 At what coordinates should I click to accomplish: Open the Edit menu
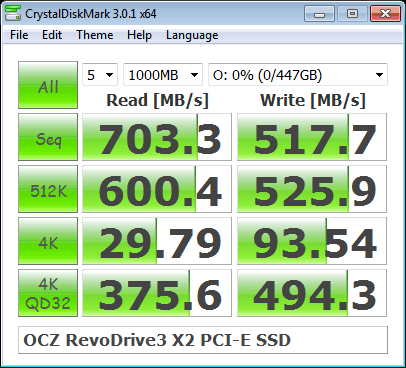point(52,35)
